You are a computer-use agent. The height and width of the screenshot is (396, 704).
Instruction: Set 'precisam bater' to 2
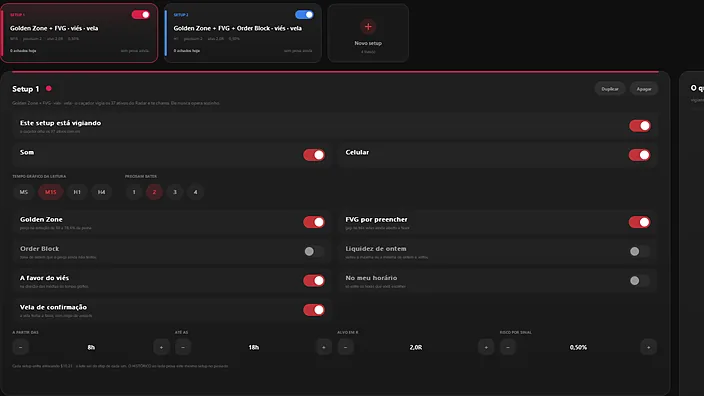point(154,192)
